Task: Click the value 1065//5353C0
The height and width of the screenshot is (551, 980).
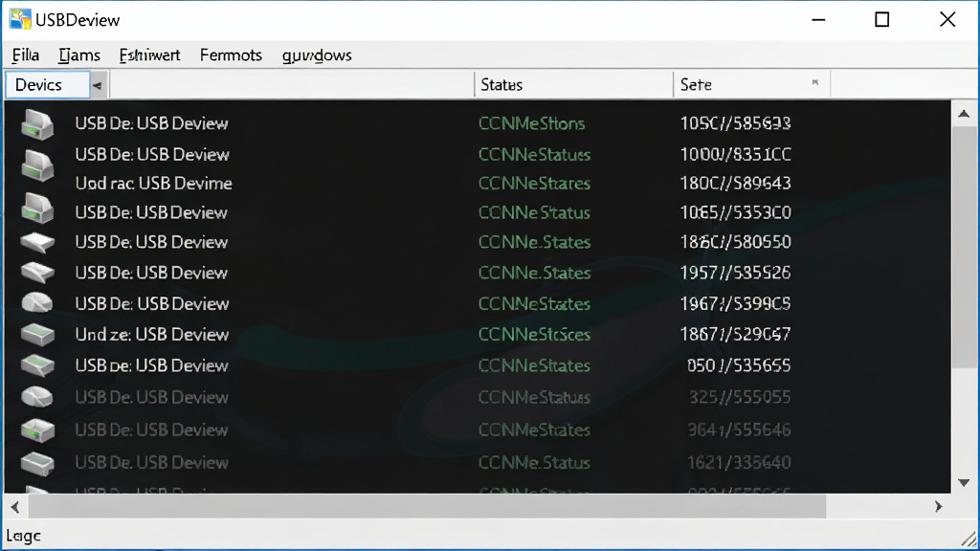Action: 736,213
